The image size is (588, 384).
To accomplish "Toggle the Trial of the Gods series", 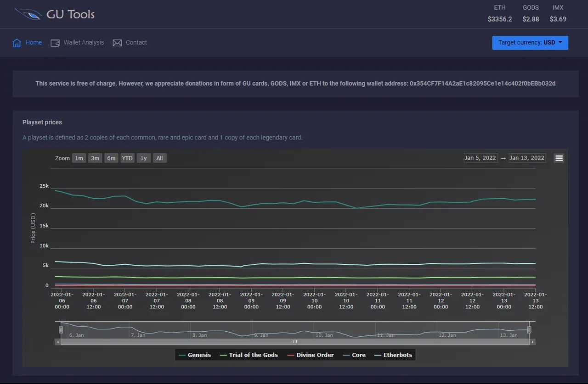I will point(249,355).
